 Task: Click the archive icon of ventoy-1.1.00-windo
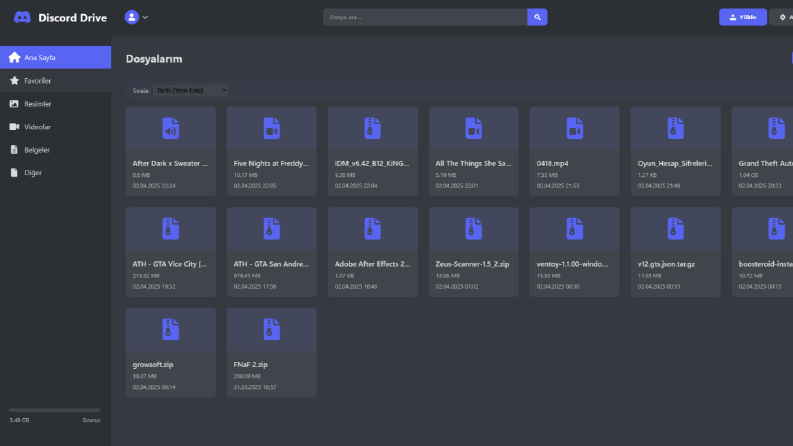(x=575, y=229)
